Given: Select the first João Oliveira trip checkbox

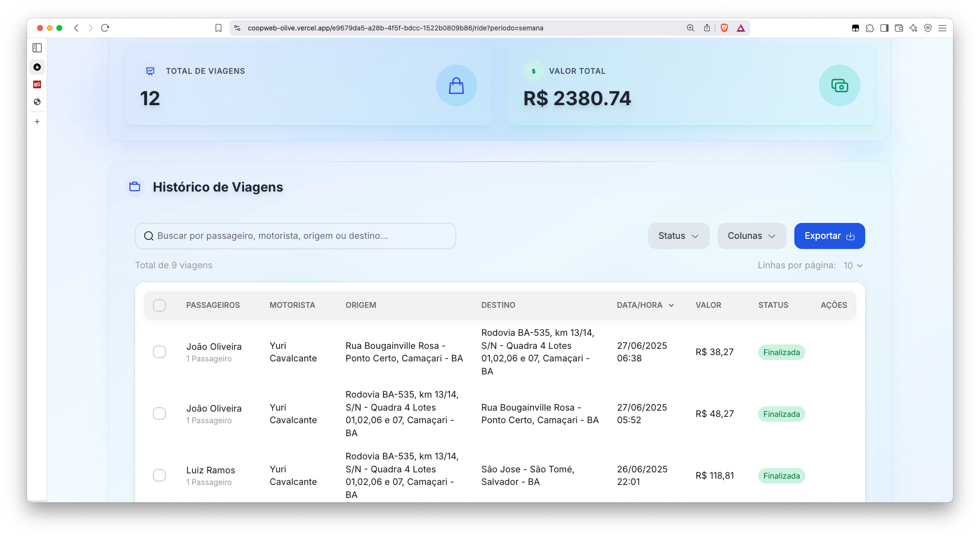Looking at the screenshot, I should [x=159, y=352].
